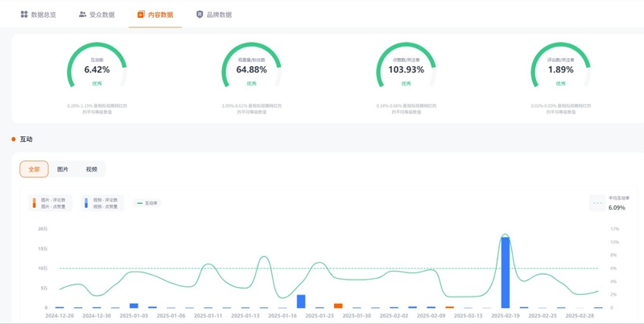This screenshot has height=324, width=644.
Task: Toggle the 视频 blue legend series
Action: point(101,203)
